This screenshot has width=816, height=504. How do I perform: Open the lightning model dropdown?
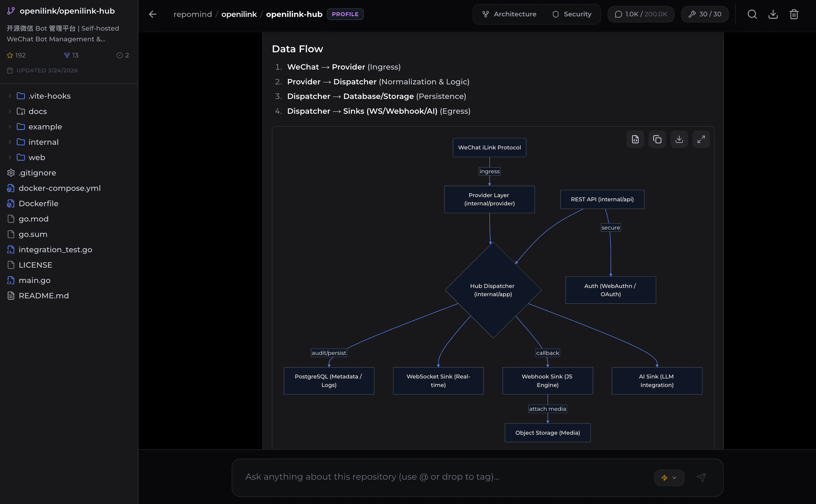tap(669, 478)
